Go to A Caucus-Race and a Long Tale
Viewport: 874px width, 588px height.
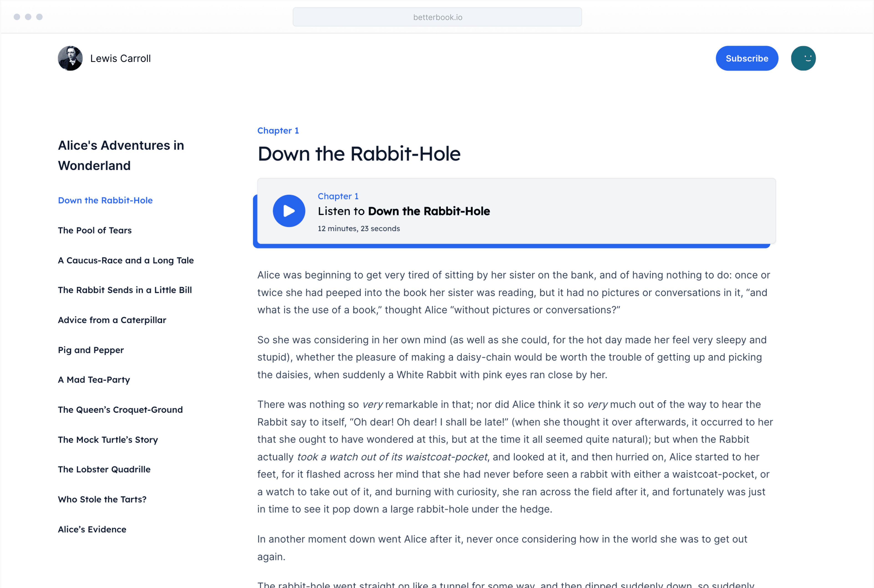pos(126,260)
